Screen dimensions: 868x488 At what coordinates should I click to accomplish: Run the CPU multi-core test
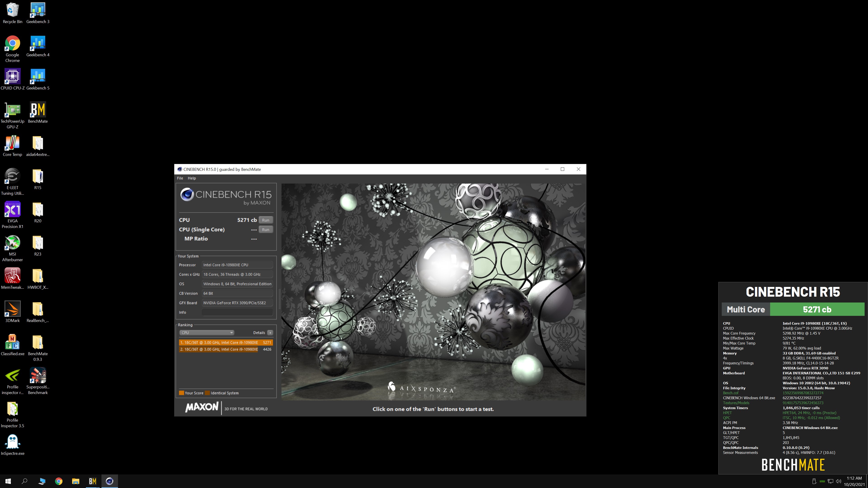click(x=266, y=220)
